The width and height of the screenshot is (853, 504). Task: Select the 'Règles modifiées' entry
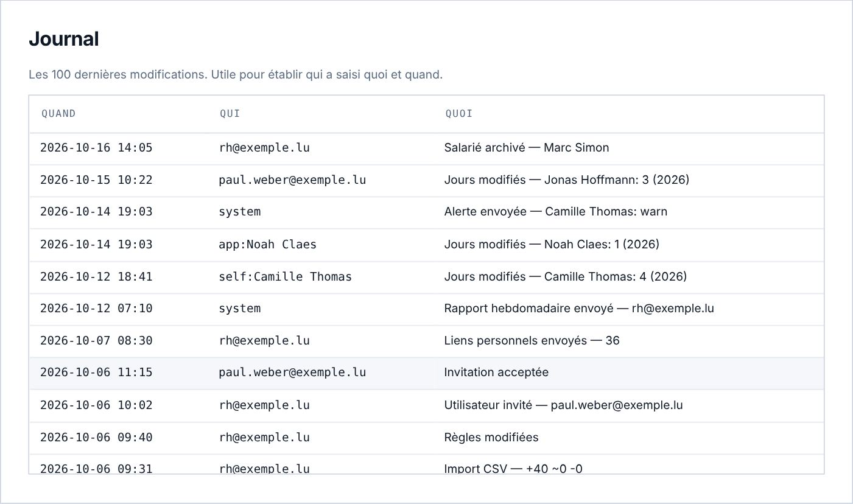(x=491, y=438)
